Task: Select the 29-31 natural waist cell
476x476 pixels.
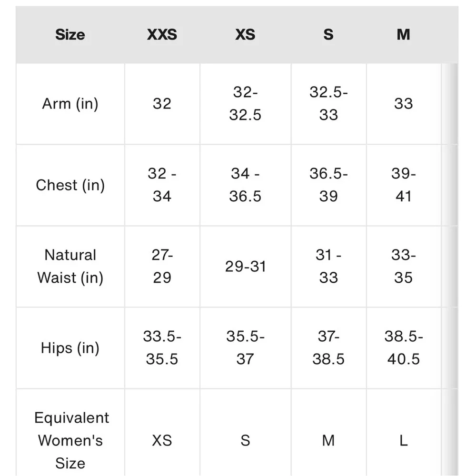Action: (245, 267)
